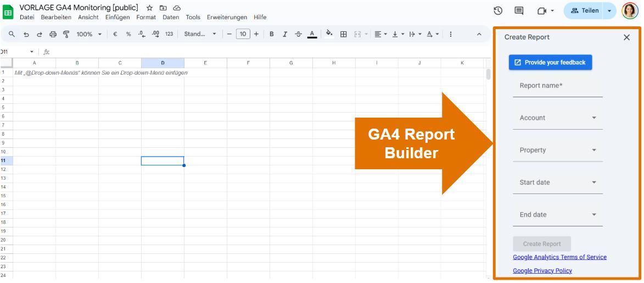Collapse the menus with the chevron
This screenshot has width=644, height=283.
tap(479, 34)
